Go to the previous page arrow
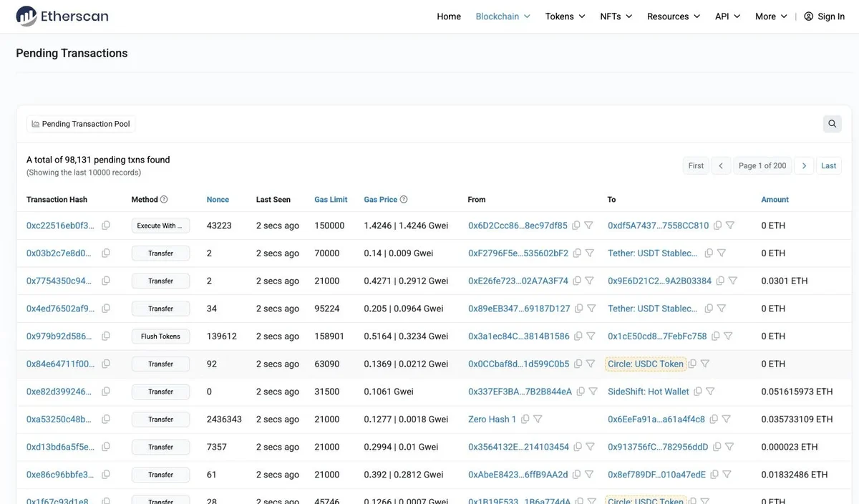This screenshot has height=504, width=859. coord(721,165)
